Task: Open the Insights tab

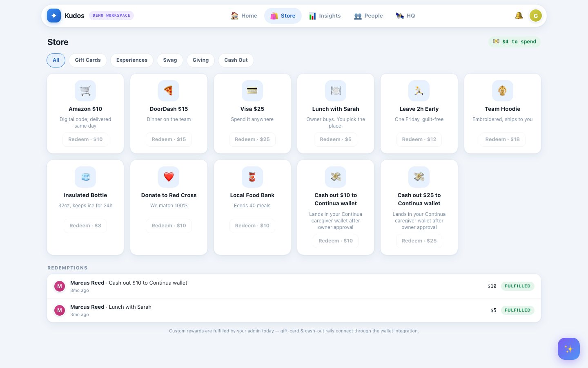Action: [325, 16]
